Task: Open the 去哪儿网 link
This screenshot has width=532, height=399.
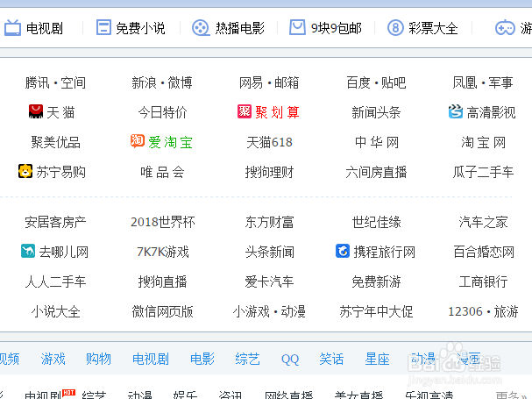Action: tap(64, 252)
